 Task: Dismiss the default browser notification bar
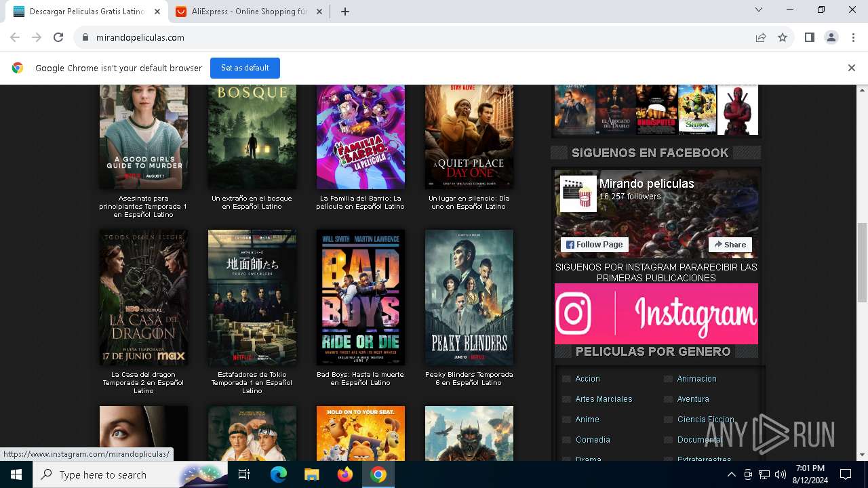[x=852, y=68]
